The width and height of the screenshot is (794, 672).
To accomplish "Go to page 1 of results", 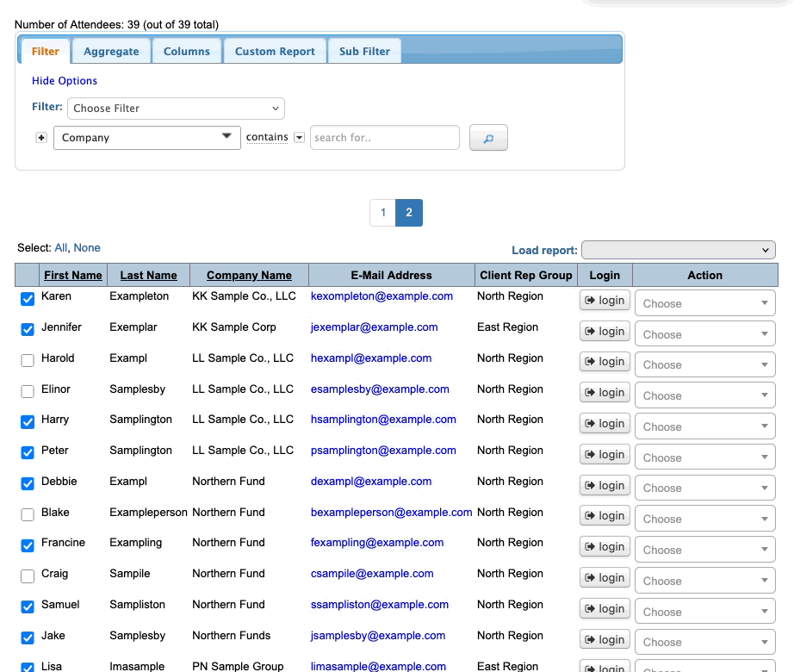I will [x=382, y=213].
